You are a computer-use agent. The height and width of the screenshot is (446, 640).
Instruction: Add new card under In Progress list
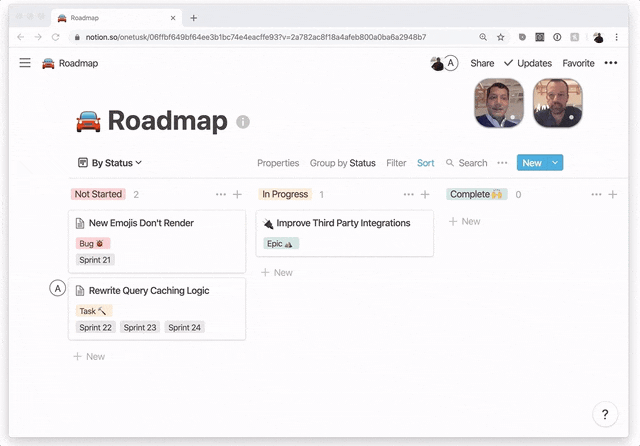[277, 273]
